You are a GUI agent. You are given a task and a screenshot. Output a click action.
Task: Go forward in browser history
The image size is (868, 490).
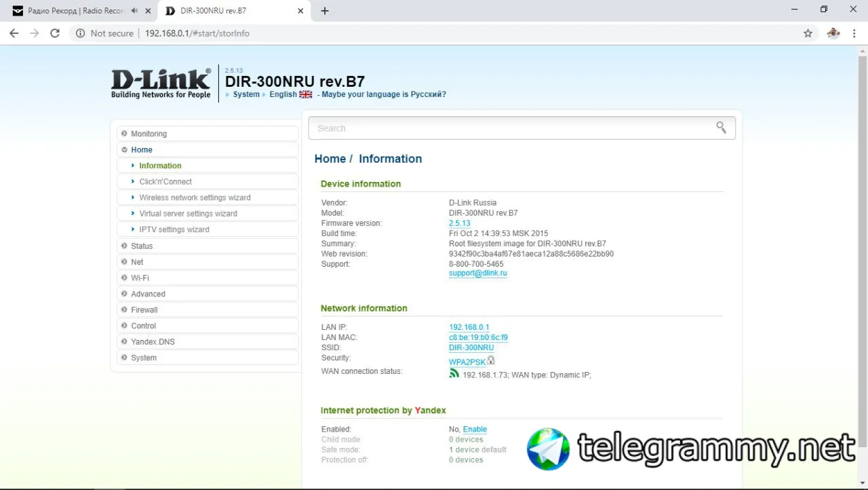(35, 33)
